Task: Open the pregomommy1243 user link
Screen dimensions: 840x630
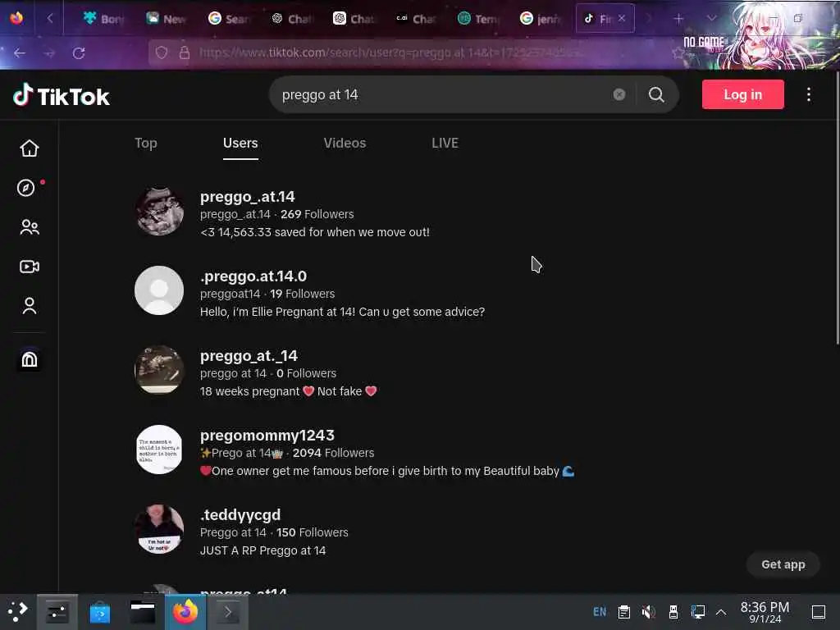Action: [267, 435]
